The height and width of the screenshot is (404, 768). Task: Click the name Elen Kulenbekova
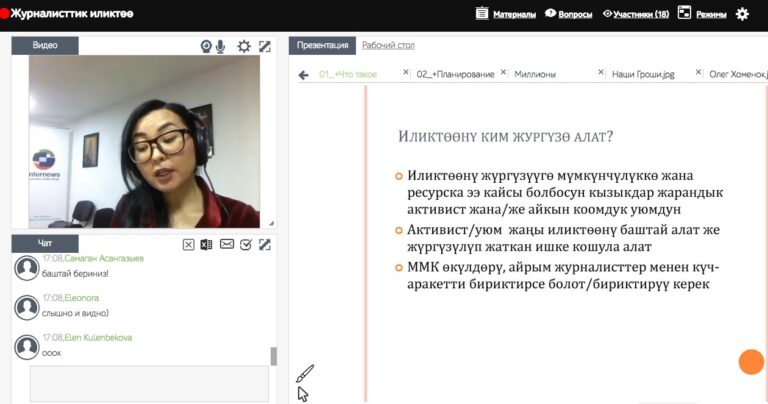click(x=98, y=337)
